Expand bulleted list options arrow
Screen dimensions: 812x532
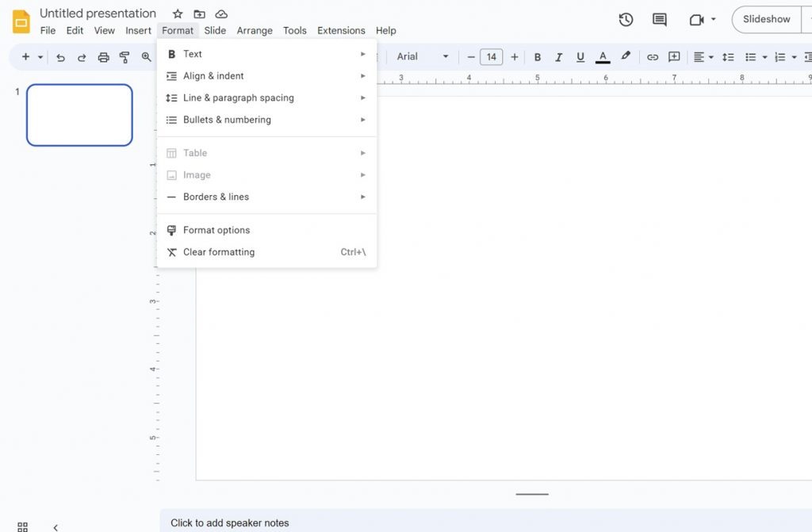764,57
